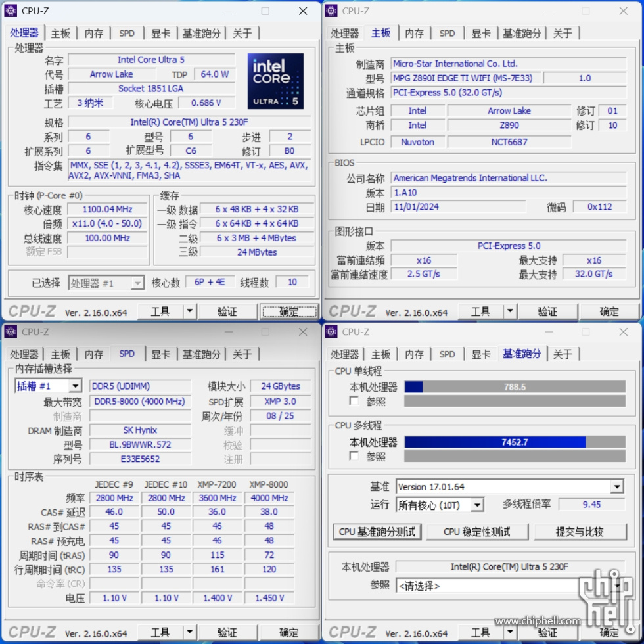Click the core voltage value "0.686 V"

(x=206, y=103)
